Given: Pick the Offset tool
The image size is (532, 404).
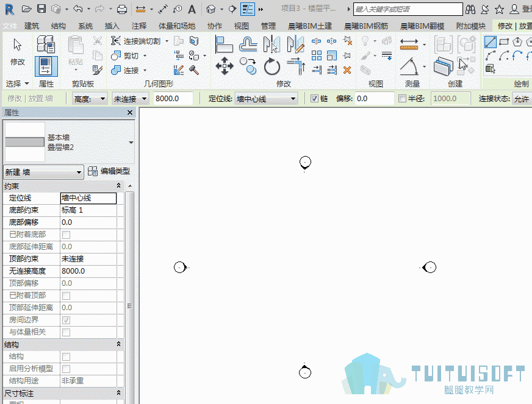Looking at the screenshot, I should point(248,44).
